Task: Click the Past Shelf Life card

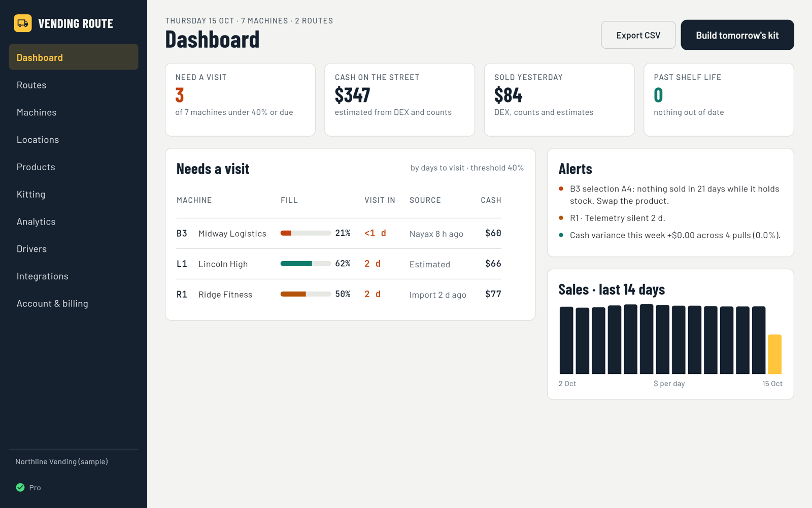Action: point(719,100)
